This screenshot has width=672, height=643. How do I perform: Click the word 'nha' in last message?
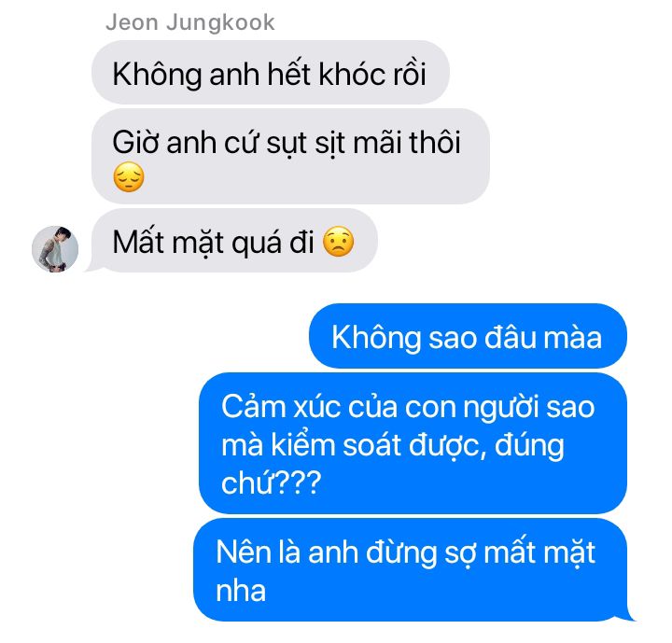(241, 591)
